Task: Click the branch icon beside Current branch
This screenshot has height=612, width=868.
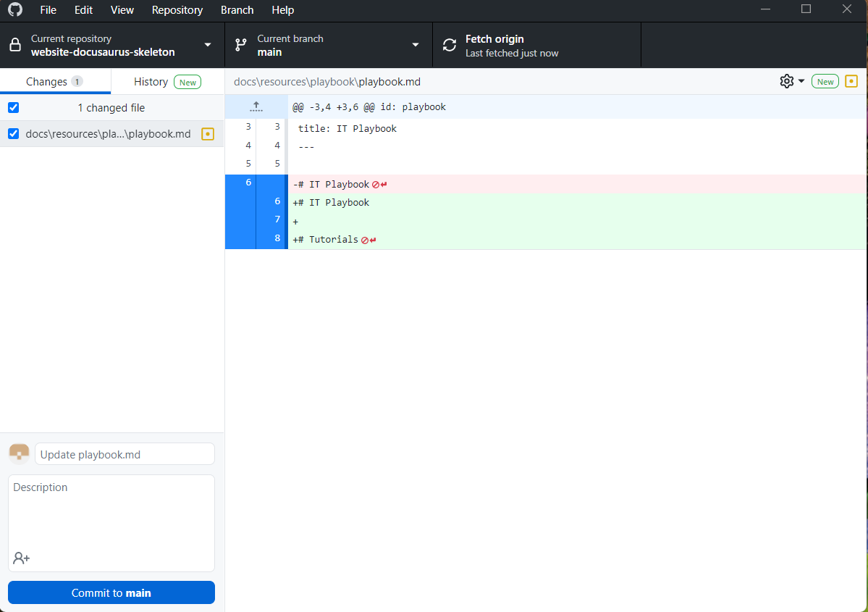Action: coord(241,46)
